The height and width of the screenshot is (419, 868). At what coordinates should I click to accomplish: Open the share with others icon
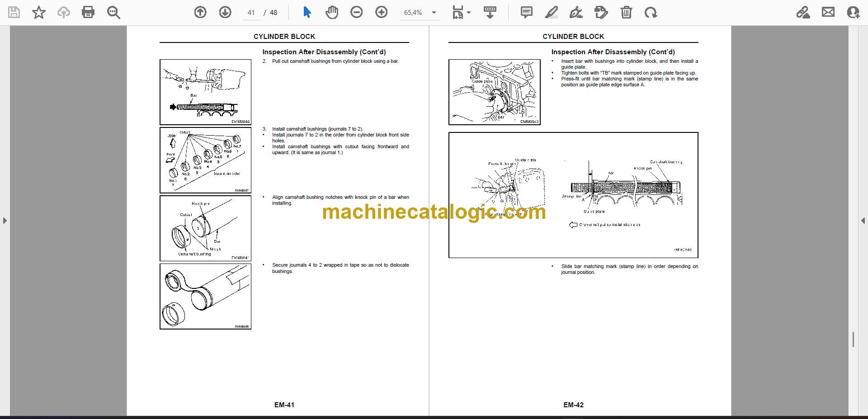[853, 13]
